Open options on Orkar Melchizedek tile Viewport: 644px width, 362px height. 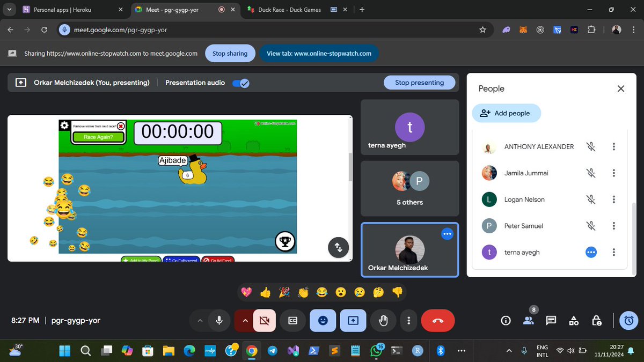(448, 234)
